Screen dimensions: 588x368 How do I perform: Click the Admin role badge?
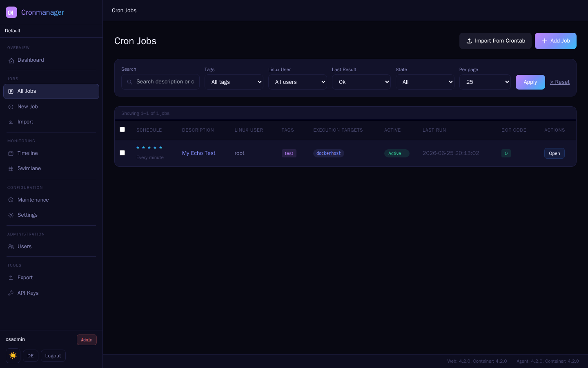[87, 340]
